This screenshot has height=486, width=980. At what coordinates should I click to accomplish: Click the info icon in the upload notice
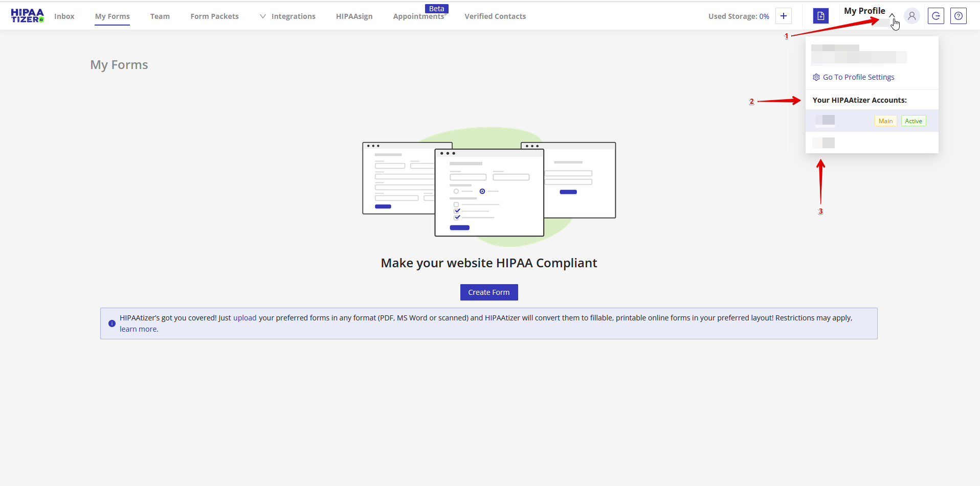click(x=112, y=323)
